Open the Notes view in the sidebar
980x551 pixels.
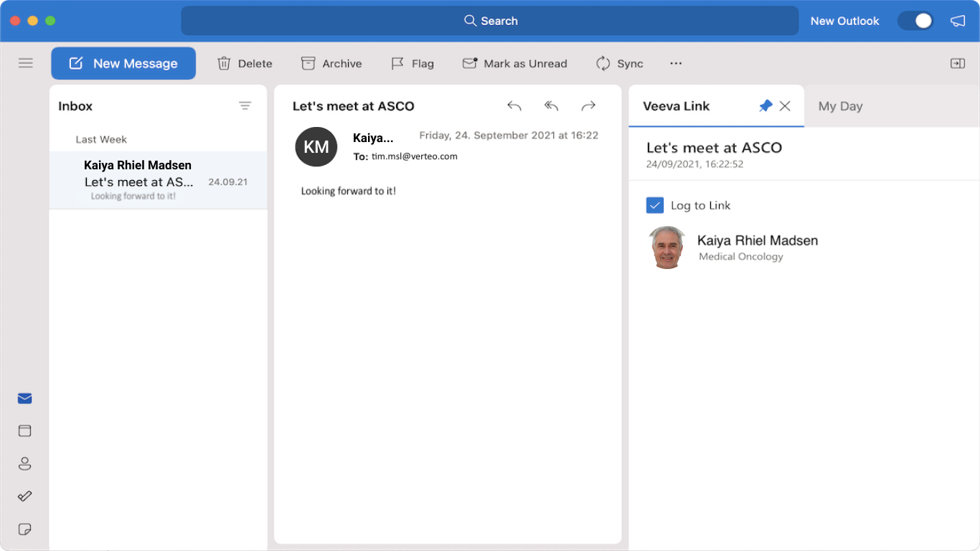coord(25,529)
